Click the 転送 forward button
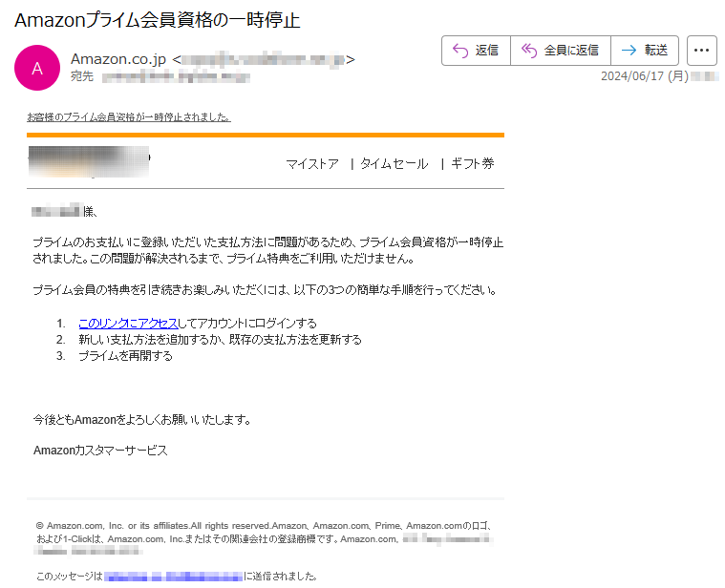 point(645,51)
